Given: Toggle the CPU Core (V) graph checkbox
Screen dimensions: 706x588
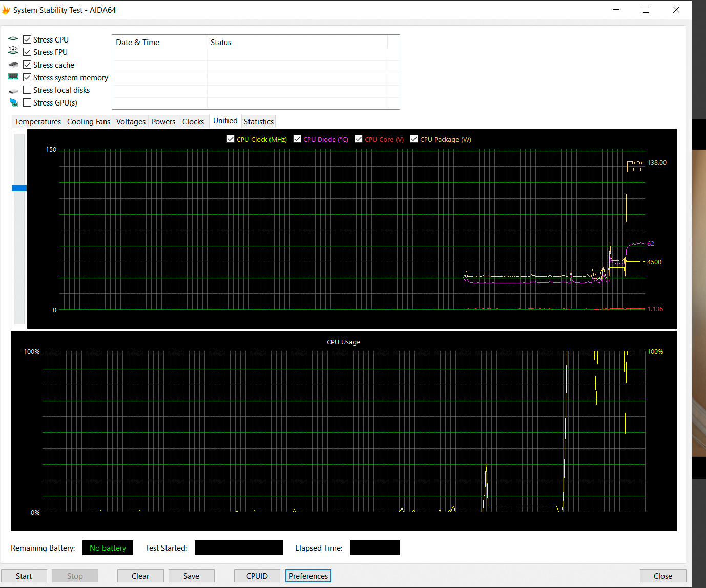Looking at the screenshot, I should tap(359, 139).
